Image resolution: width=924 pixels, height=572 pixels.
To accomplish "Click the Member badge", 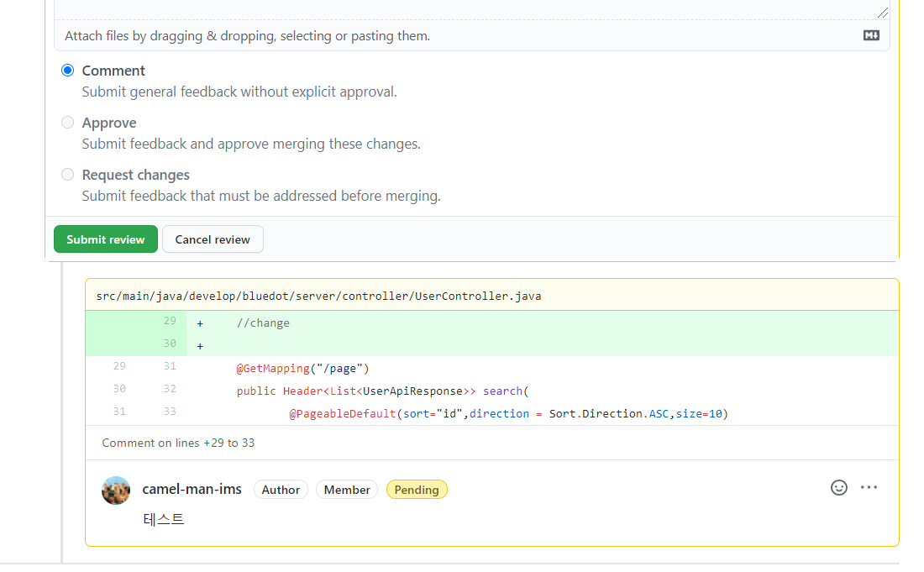I will (x=347, y=489).
